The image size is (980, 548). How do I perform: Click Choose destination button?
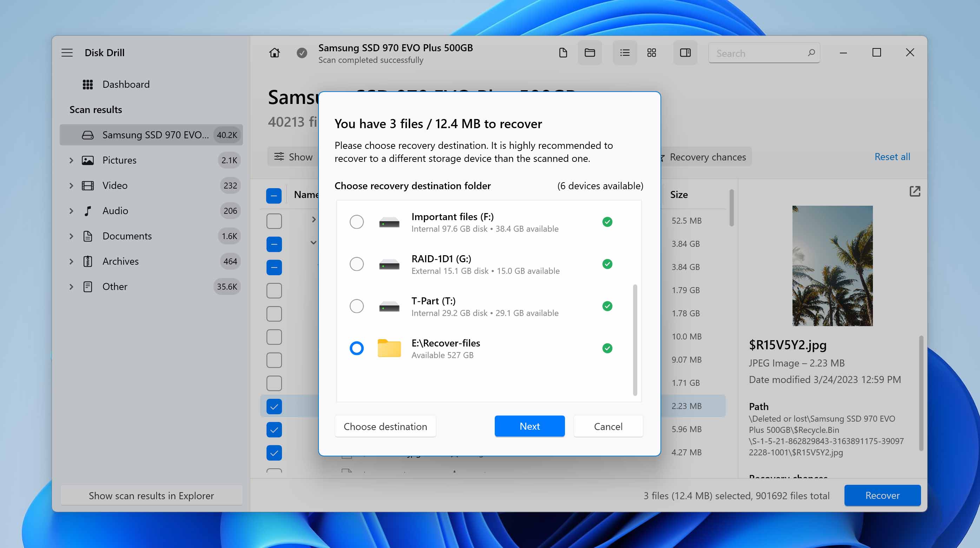tap(385, 425)
